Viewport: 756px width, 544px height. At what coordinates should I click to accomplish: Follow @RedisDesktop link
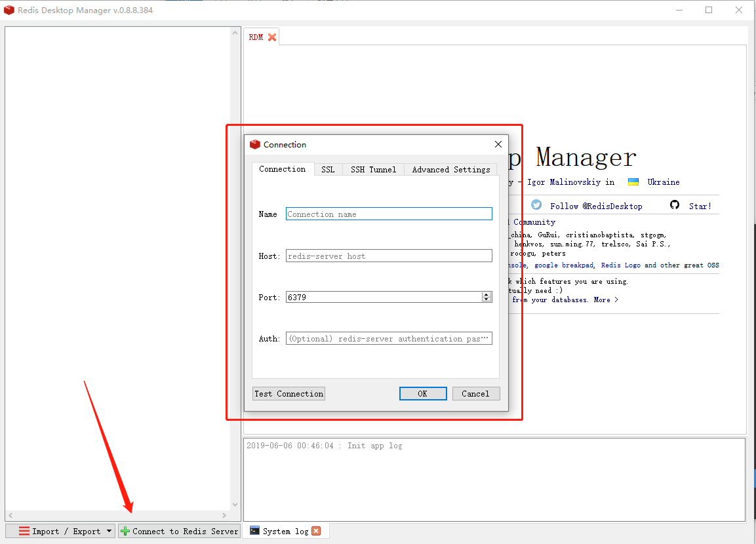[x=596, y=206]
